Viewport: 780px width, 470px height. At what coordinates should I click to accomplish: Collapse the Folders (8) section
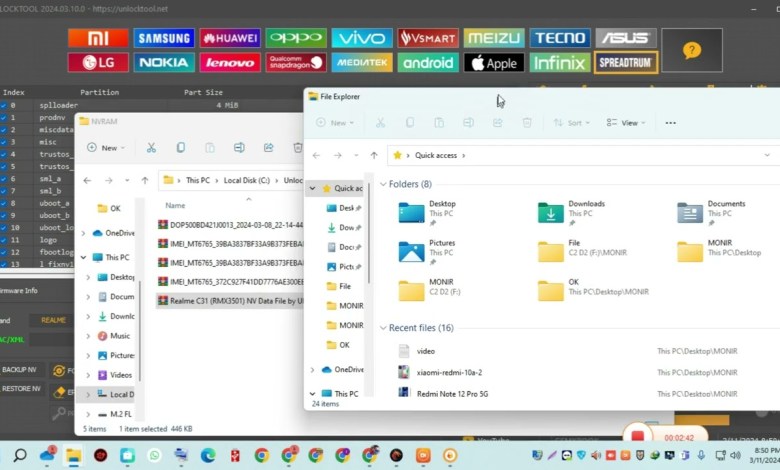[383, 185]
